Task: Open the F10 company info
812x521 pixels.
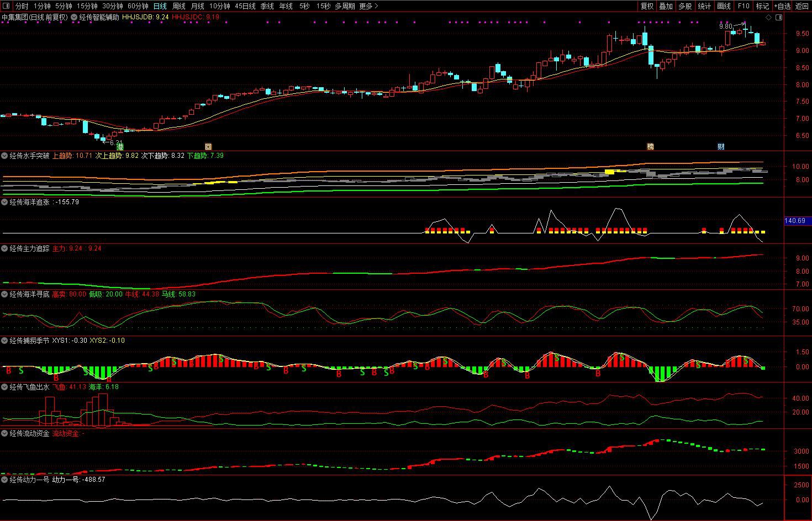Action: tap(744, 6)
